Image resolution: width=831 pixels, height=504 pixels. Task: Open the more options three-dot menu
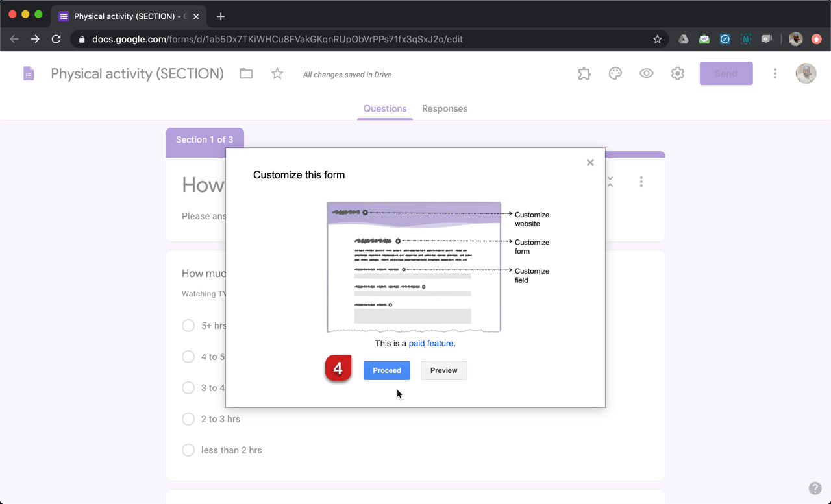click(x=775, y=73)
